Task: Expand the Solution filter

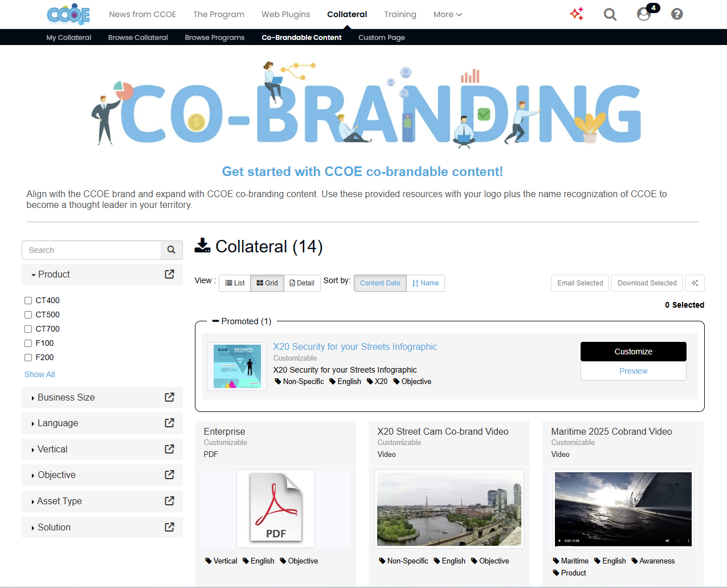Action: click(x=51, y=528)
